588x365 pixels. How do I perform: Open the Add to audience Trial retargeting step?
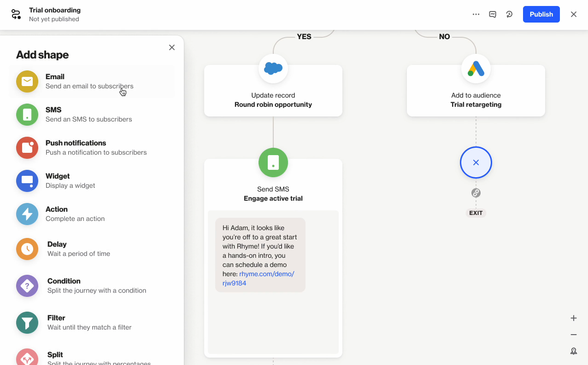(x=476, y=90)
